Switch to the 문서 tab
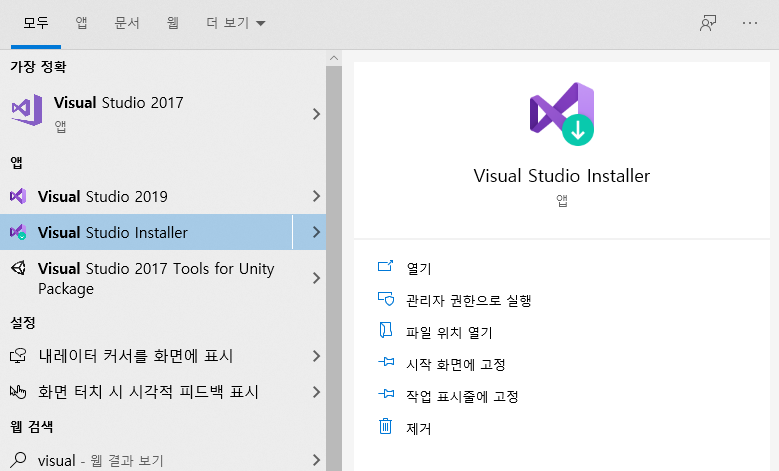Image resolution: width=779 pixels, height=471 pixels. [127, 23]
